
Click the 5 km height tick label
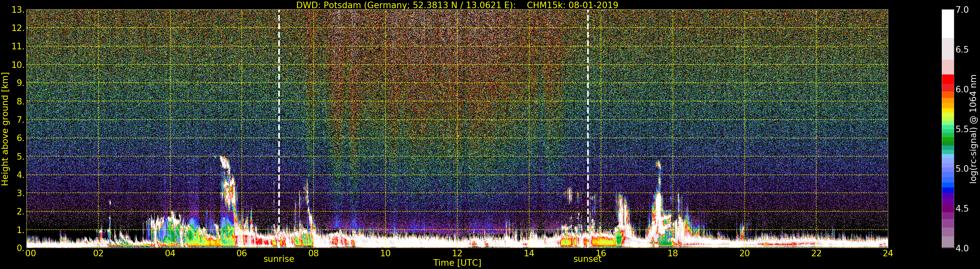tap(20, 157)
